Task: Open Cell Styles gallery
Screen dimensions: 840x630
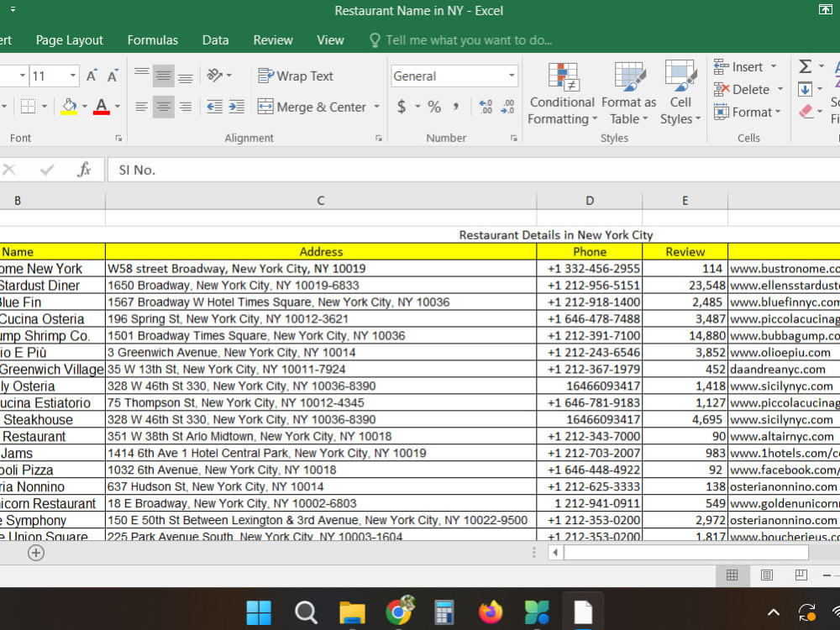Action: click(x=680, y=93)
